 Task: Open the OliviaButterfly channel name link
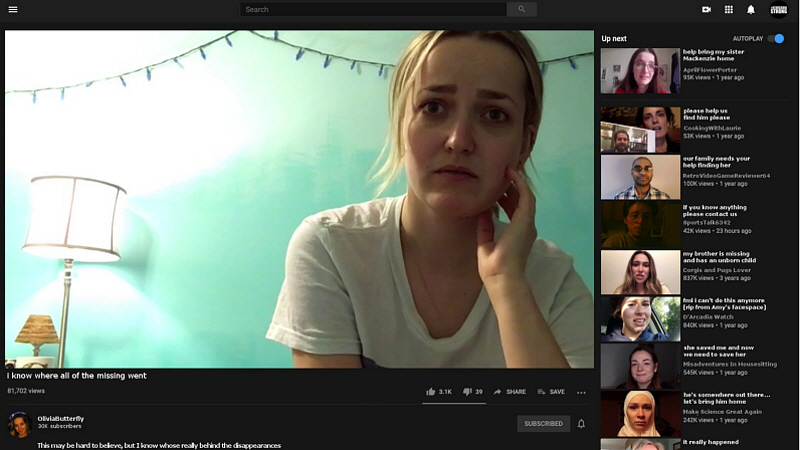(61, 418)
